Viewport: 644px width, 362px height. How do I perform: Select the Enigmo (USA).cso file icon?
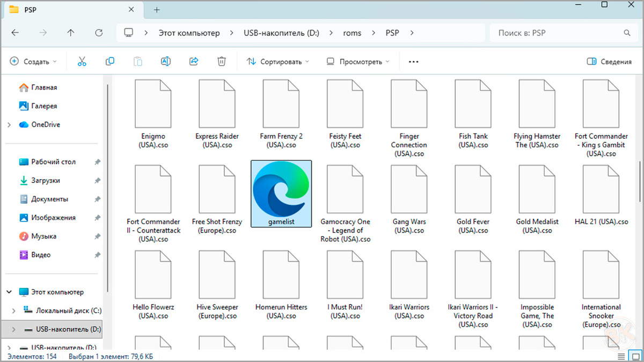(x=153, y=104)
